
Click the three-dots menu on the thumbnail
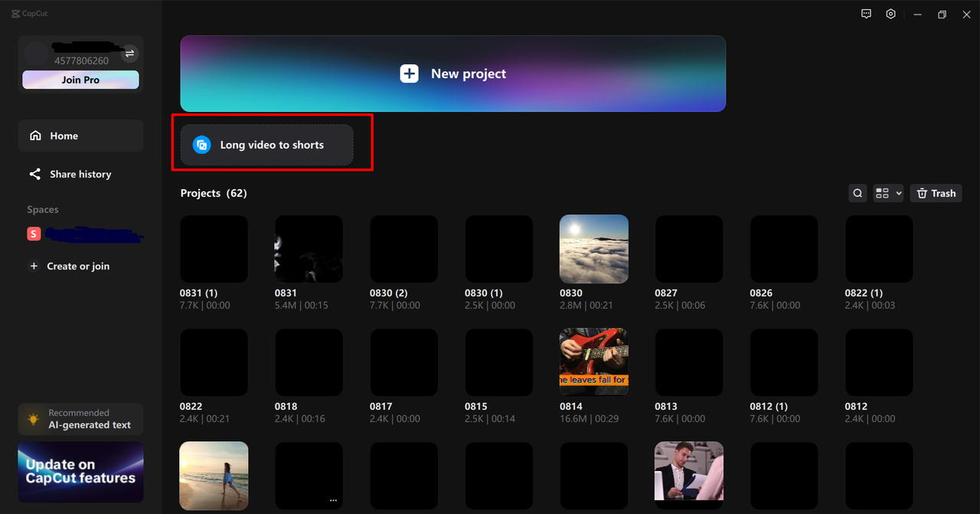point(333,499)
